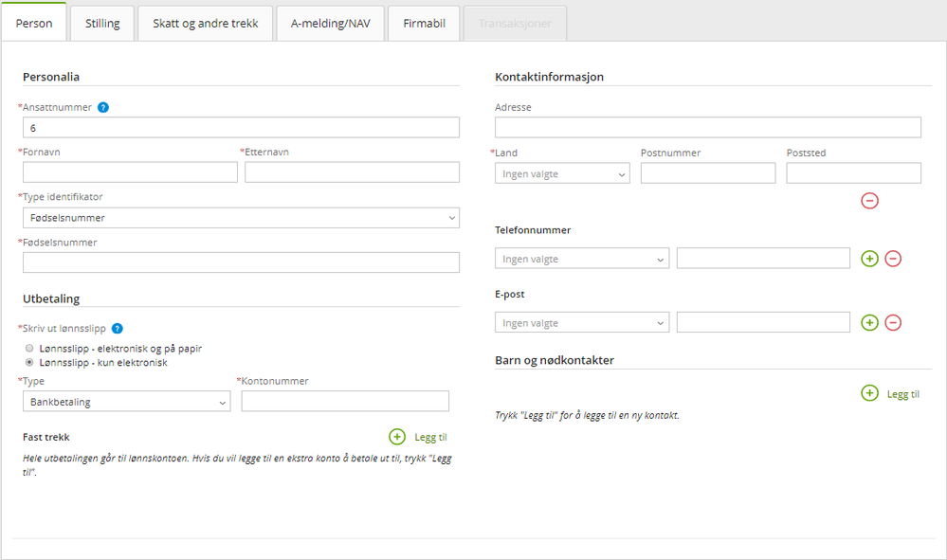Screen dimensions: 947x560
Task: Open the Bankbetaling payment type dropdown
Action: (125, 402)
